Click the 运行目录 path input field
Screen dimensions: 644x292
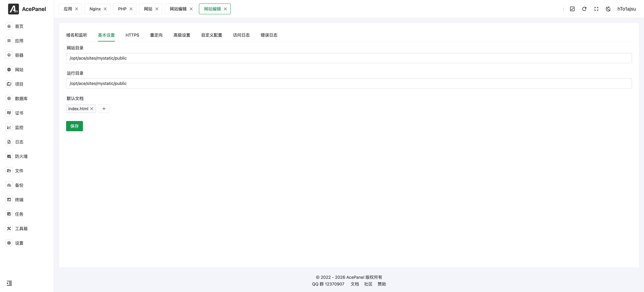pyautogui.click(x=349, y=83)
